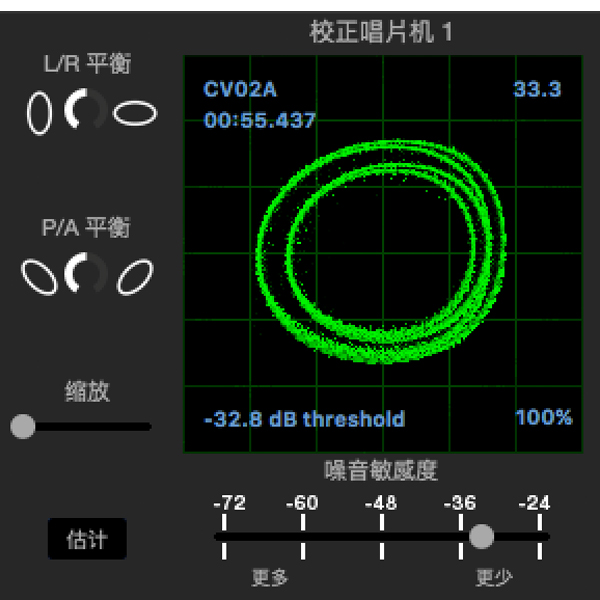Click the 更多 label under the slider
Image resolution: width=600 pixels, height=600 pixels.
270,578
